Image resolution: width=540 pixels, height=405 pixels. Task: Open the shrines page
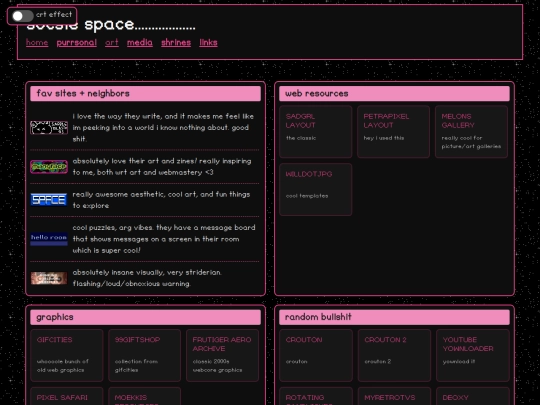[176, 43]
